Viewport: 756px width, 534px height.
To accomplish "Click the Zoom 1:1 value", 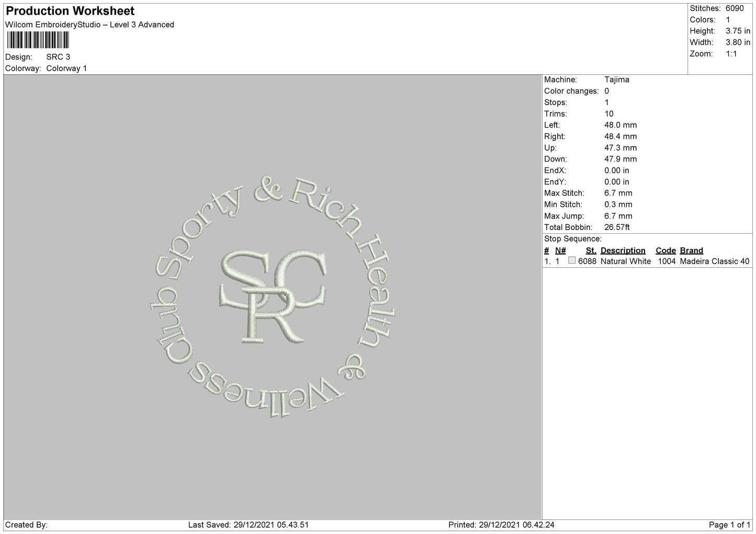I will [x=731, y=54].
